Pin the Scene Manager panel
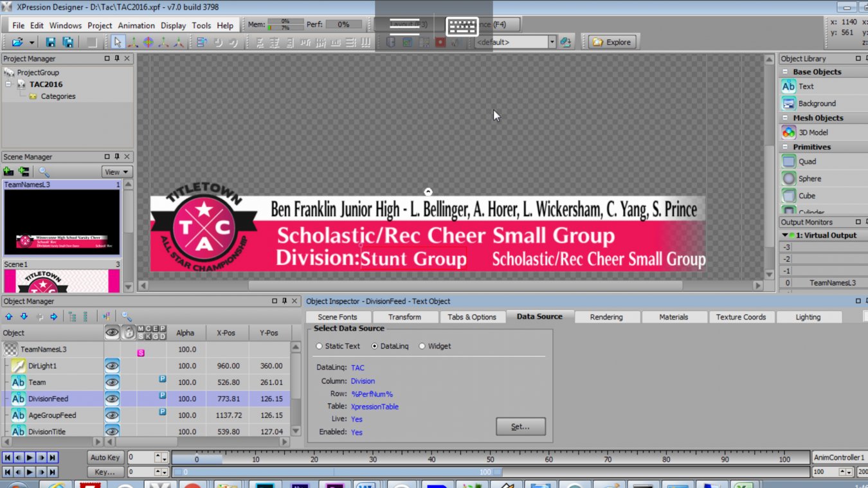 [x=117, y=157]
